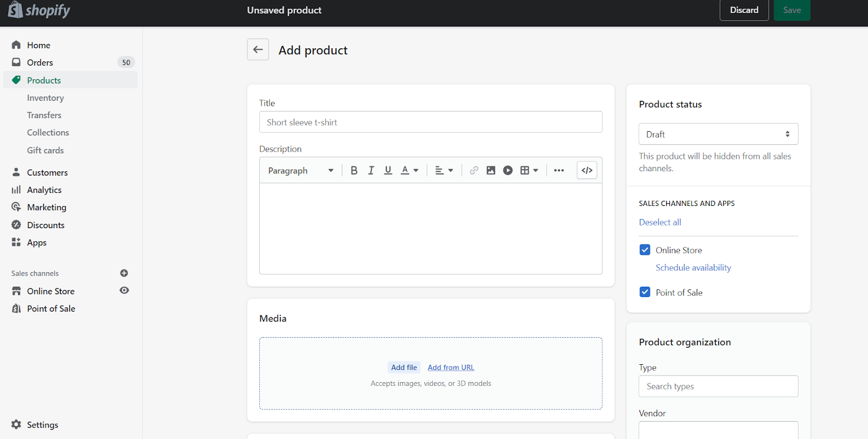Click the Bold formatting icon
The image size is (868, 439).
pos(354,170)
